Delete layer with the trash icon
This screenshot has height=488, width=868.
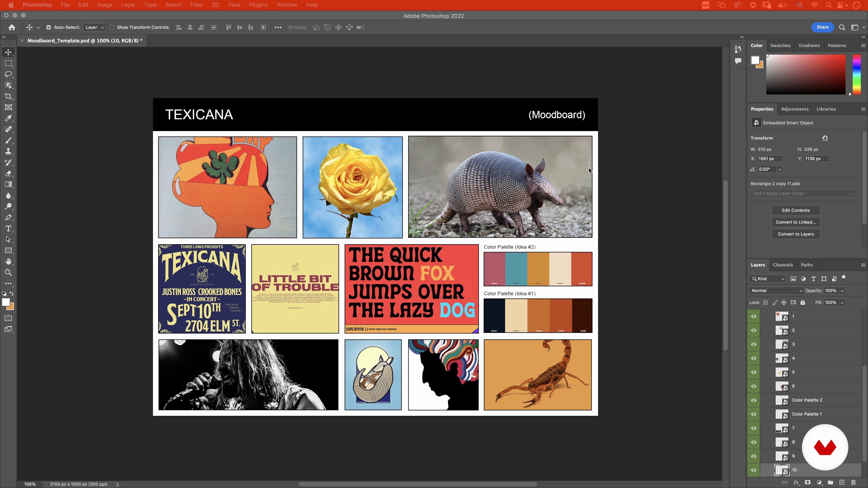click(853, 482)
